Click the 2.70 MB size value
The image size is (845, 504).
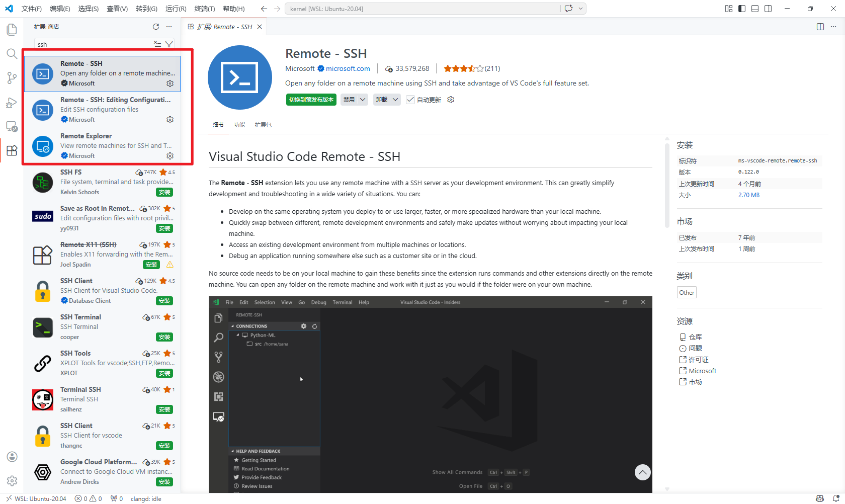click(x=748, y=195)
